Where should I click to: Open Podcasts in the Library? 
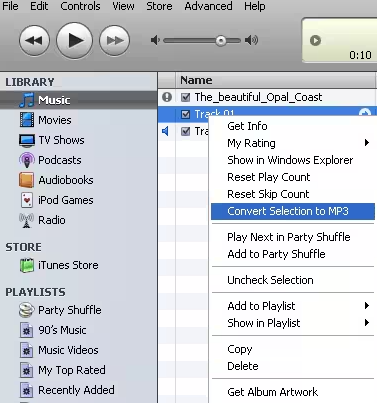pos(50,160)
